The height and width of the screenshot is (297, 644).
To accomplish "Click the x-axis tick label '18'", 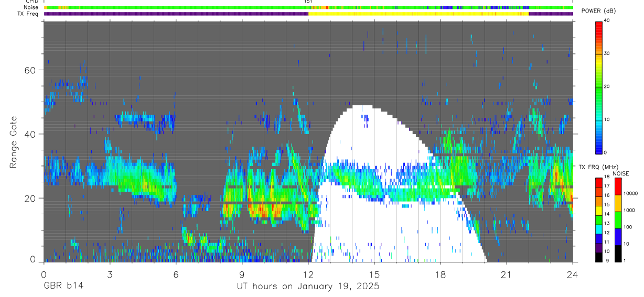I will click(x=440, y=274).
